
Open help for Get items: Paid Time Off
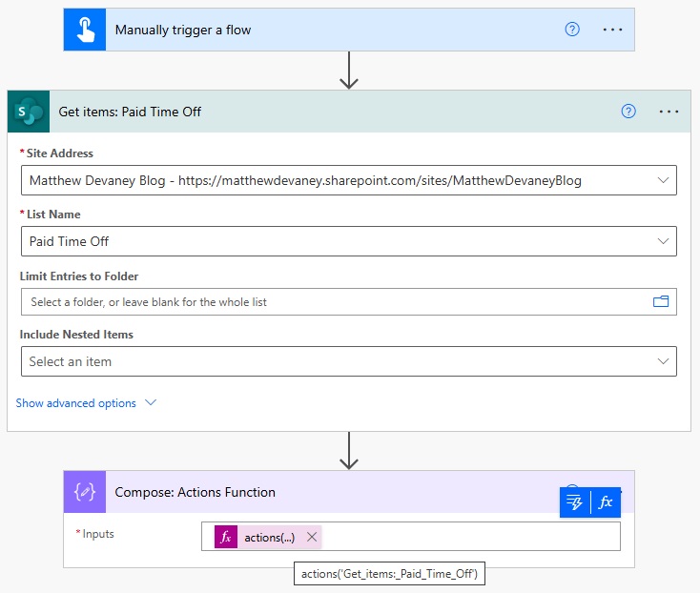(x=628, y=112)
